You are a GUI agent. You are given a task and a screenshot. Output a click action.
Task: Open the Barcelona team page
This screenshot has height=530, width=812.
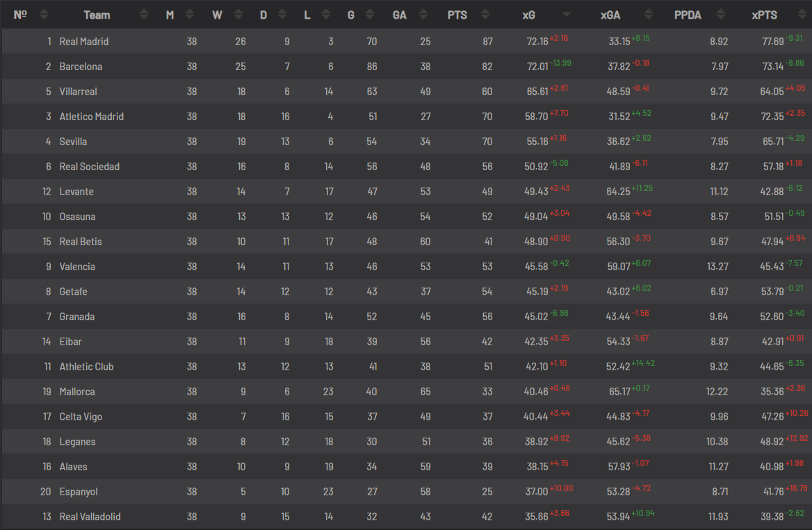click(x=81, y=67)
